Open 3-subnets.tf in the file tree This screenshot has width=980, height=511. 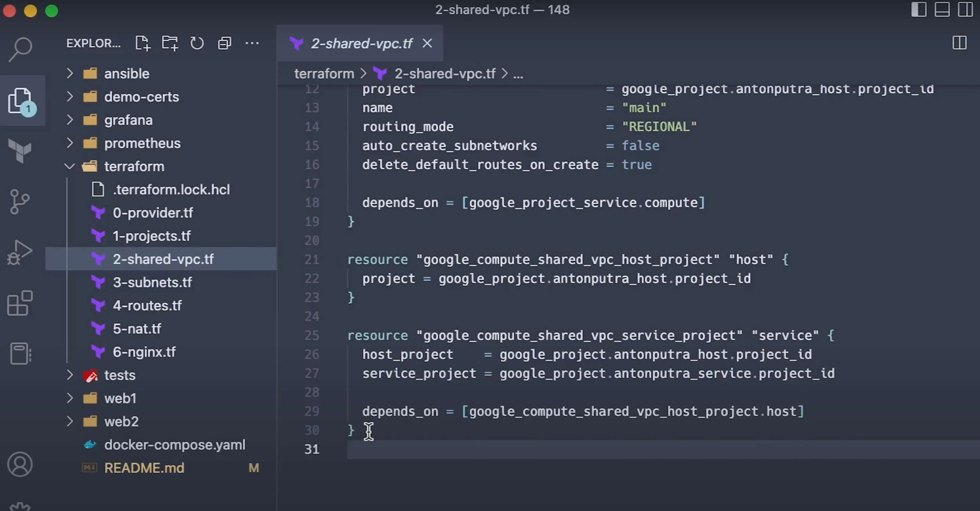(152, 282)
